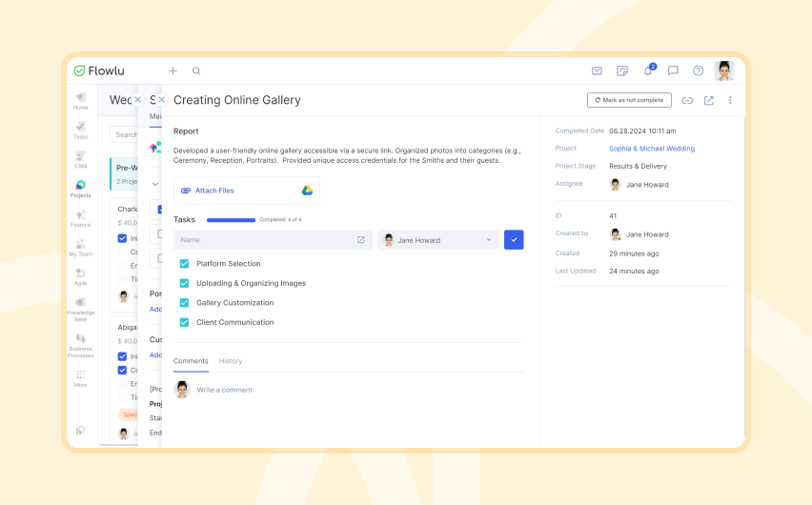The width and height of the screenshot is (812, 505).
Task: Go to Home in sidebar
Action: [x=80, y=101]
